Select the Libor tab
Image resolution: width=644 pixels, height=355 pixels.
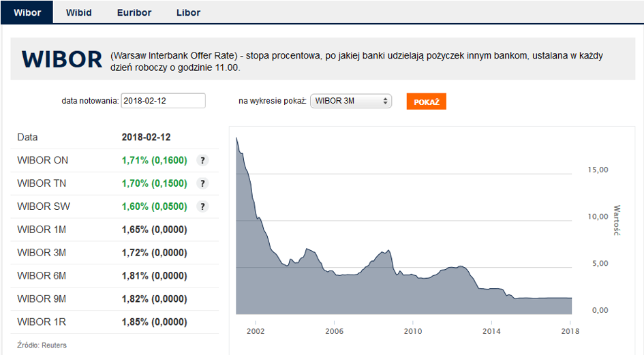188,12
